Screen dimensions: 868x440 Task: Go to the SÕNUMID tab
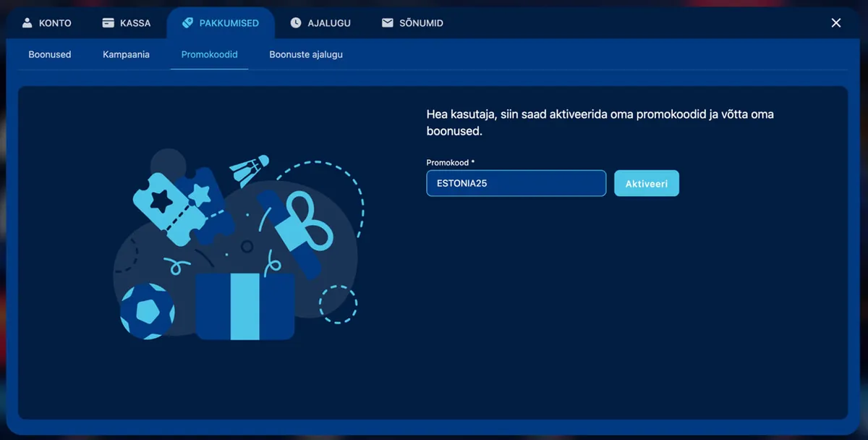412,23
